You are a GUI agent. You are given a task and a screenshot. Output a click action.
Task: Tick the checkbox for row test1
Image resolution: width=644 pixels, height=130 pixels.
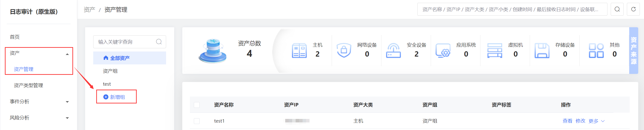(197, 121)
